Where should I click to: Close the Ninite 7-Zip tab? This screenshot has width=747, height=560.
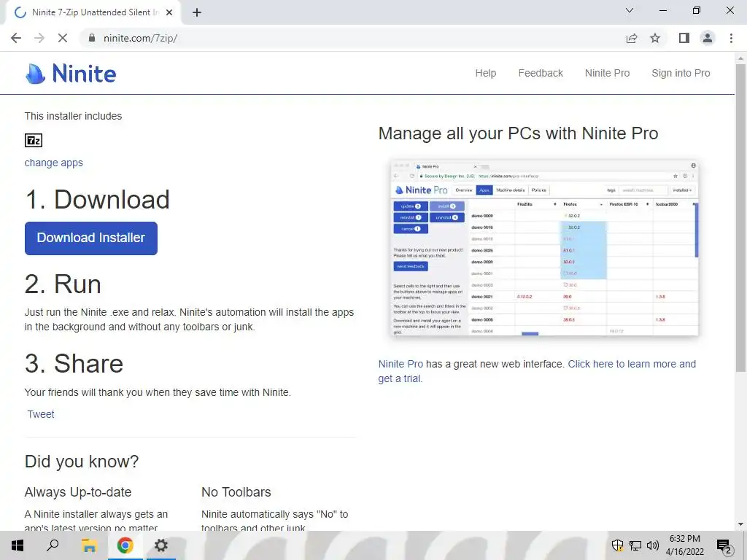(169, 12)
